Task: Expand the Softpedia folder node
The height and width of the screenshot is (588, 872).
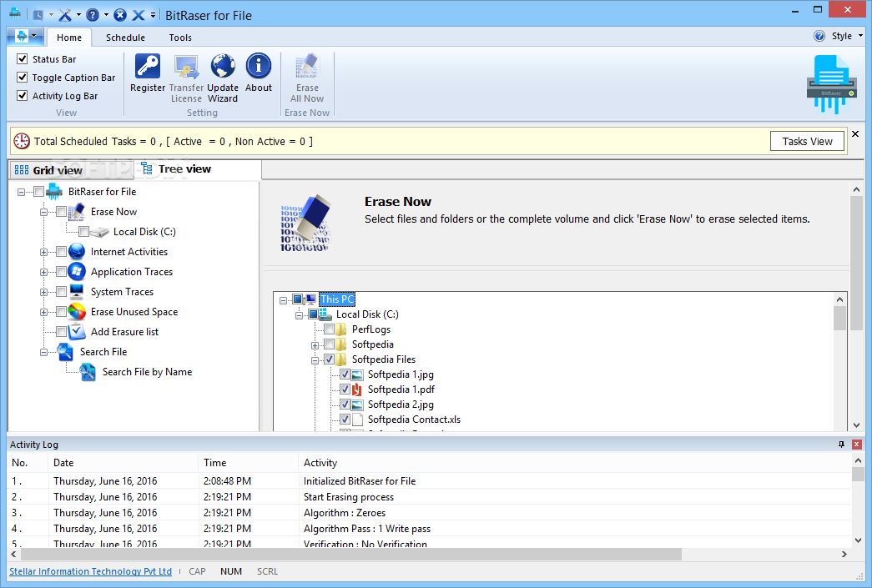Action: click(x=315, y=345)
